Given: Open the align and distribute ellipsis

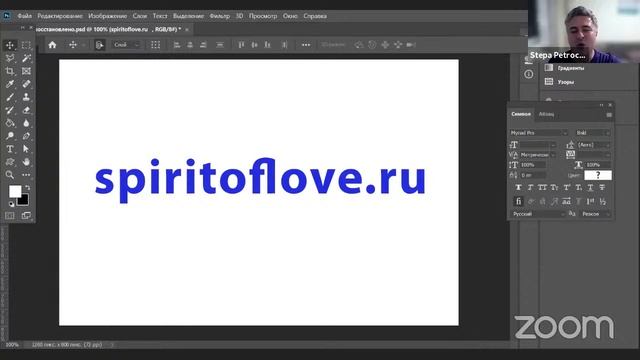Looking at the screenshot, I should [x=306, y=45].
